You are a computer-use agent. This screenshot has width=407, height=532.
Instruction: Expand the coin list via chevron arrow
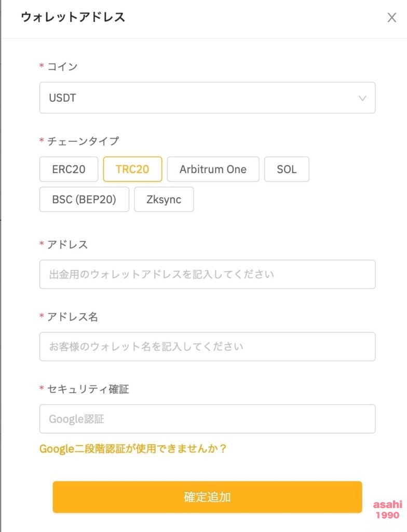362,98
